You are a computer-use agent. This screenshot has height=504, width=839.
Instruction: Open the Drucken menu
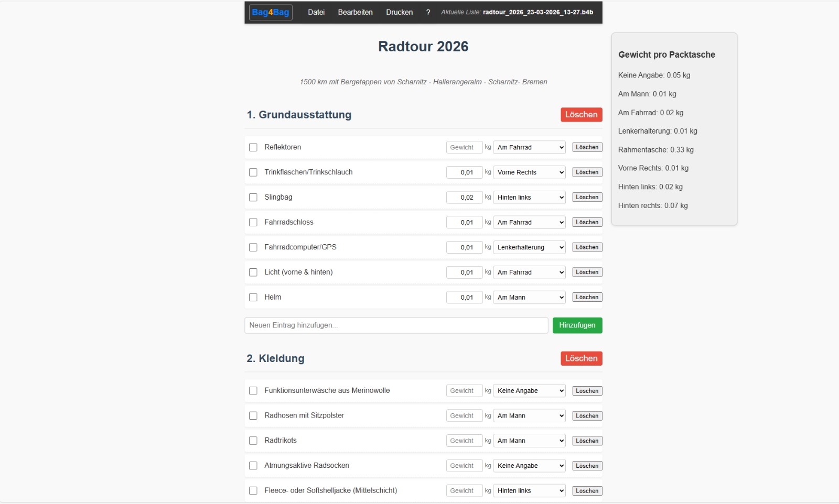[399, 12]
